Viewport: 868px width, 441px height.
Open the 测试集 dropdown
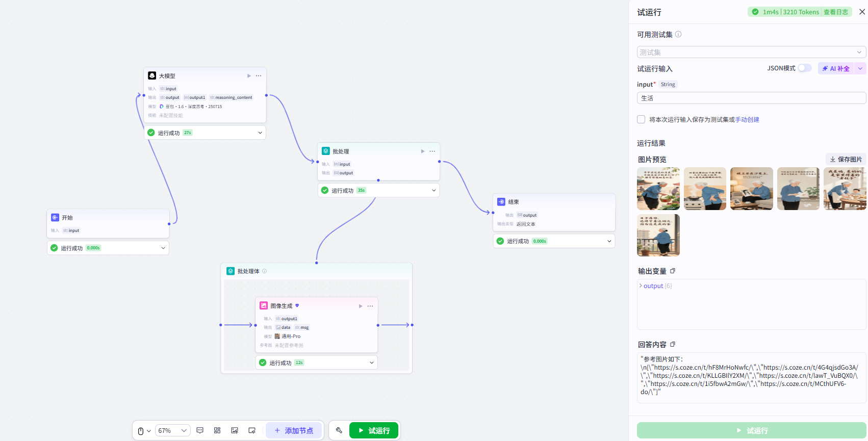[751, 52]
